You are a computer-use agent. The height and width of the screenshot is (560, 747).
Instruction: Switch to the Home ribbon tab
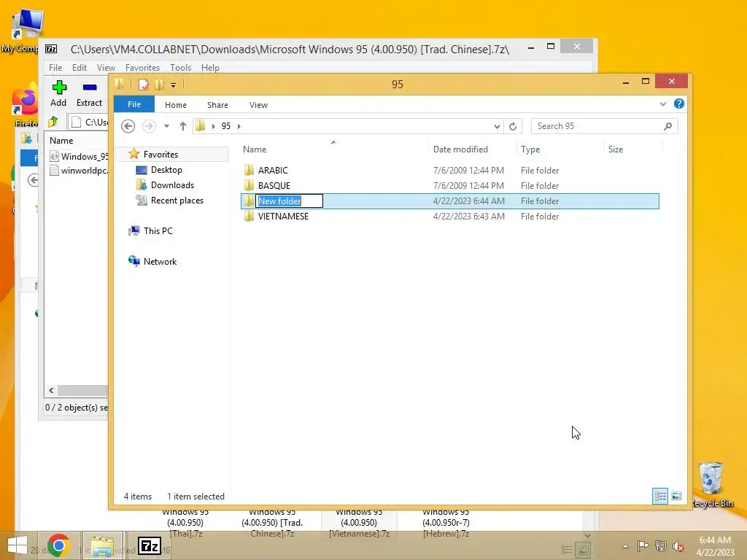pos(176,105)
